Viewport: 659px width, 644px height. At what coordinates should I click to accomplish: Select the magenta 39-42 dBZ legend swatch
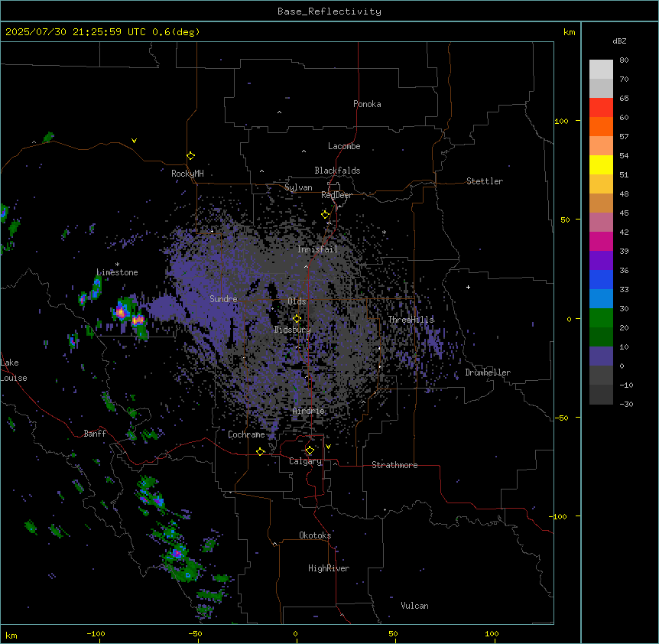601,241
